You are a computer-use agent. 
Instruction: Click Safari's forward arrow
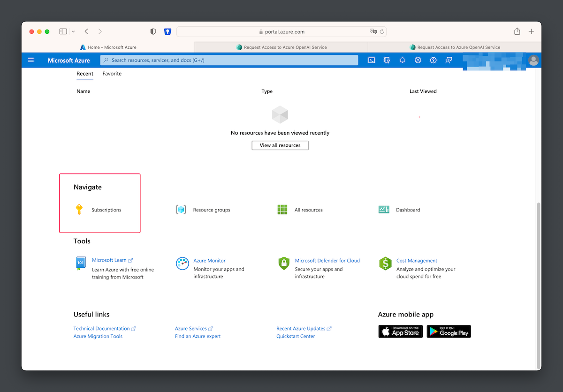tap(100, 31)
